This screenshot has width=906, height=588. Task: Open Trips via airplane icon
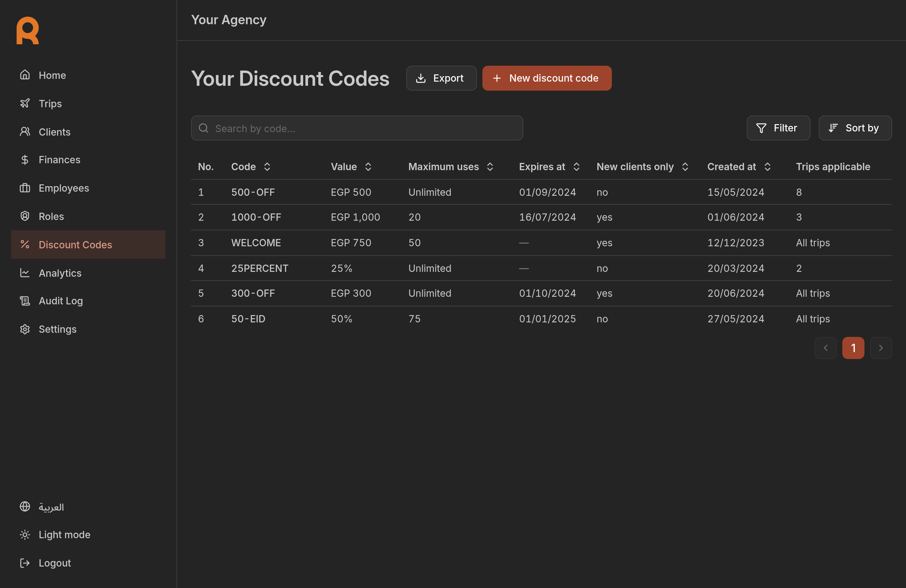[x=25, y=103]
